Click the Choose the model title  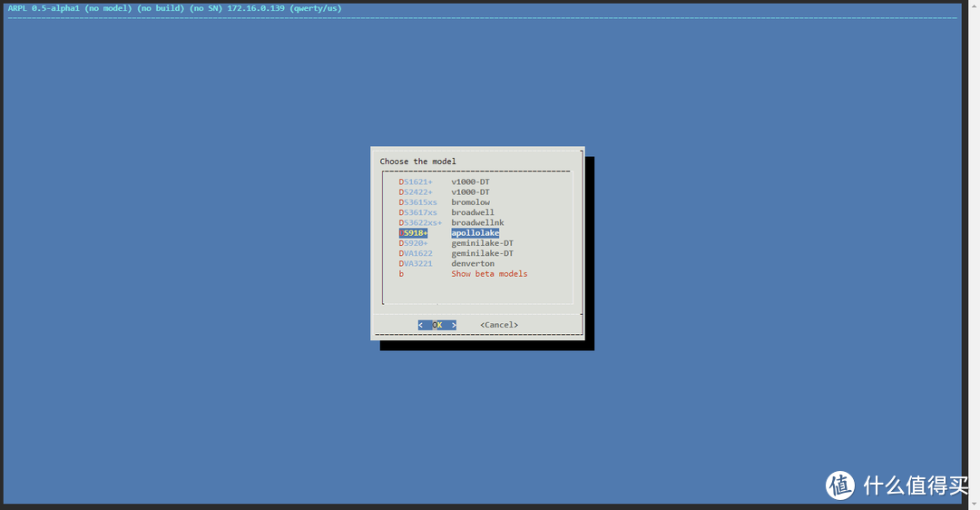417,162
